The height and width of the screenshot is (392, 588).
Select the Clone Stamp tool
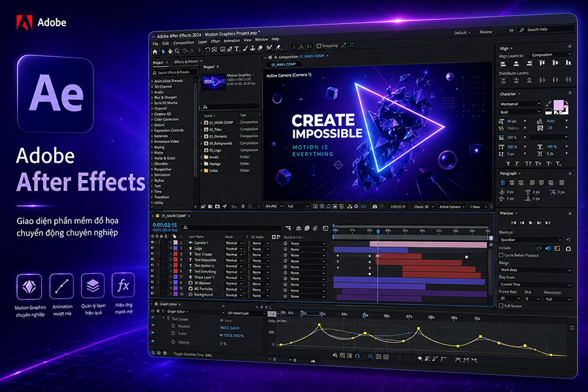tap(253, 48)
